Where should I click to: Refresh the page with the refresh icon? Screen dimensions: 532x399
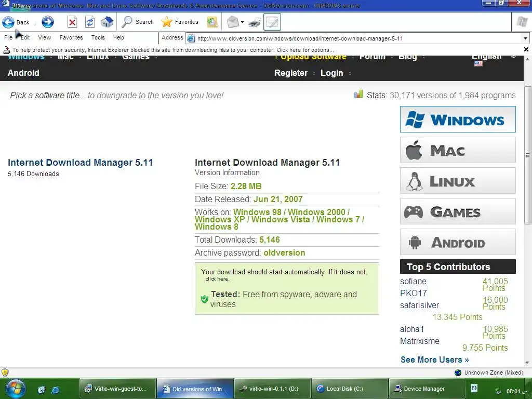[x=89, y=22]
